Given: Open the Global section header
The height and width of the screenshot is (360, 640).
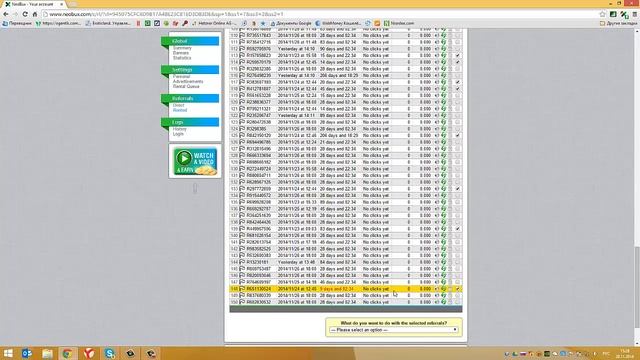Looking at the screenshot, I should click(x=190, y=41).
